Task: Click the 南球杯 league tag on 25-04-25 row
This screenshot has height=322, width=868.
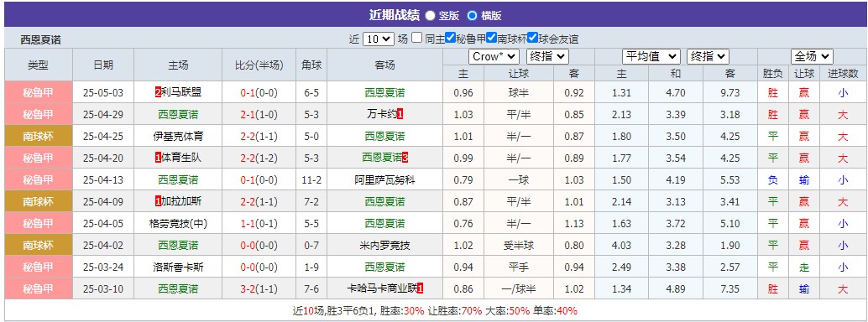Action: click(39, 136)
